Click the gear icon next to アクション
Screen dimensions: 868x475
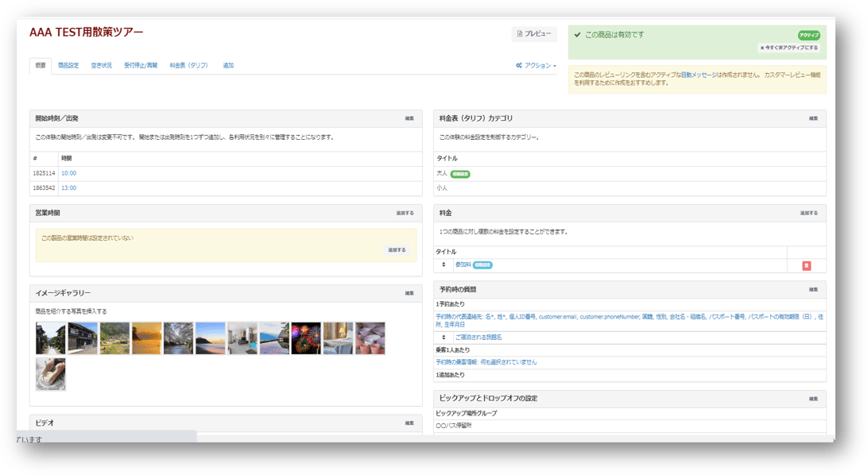(519, 65)
